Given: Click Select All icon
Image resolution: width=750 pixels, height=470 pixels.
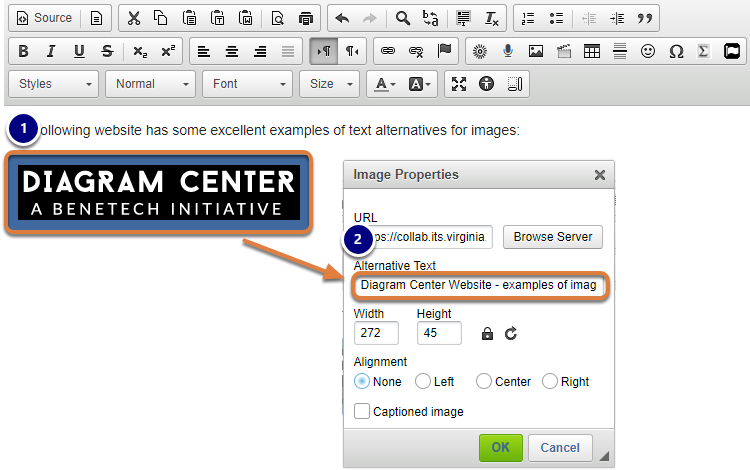Looking at the screenshot, I should (x=463, y=18).
